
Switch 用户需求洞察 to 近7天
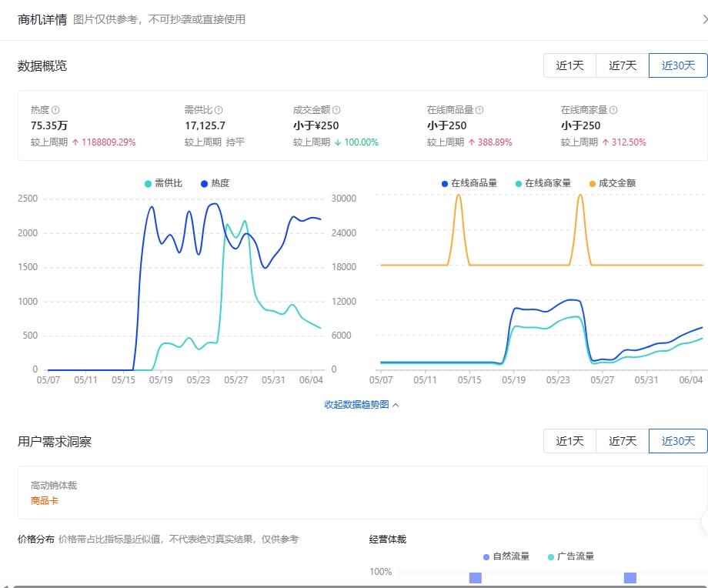pyautogui.click(x=622, y=441)
